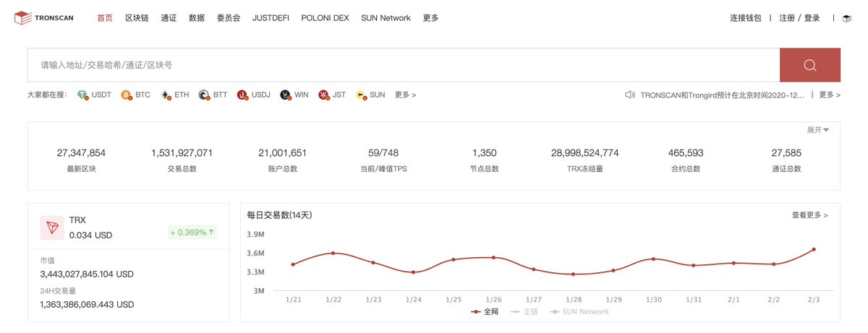Click total accounts 21,001,651

(282, 153)
